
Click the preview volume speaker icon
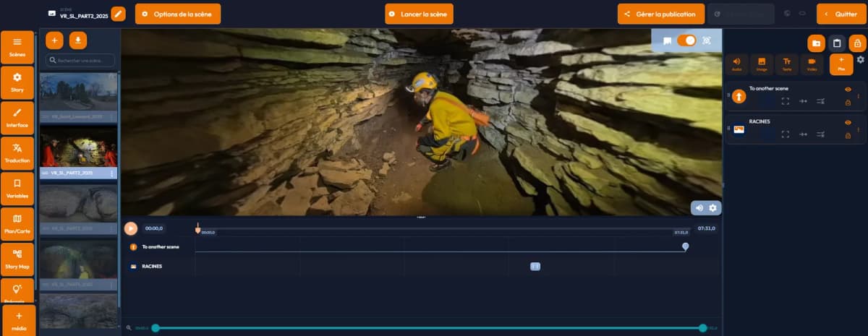click(699, 208)
